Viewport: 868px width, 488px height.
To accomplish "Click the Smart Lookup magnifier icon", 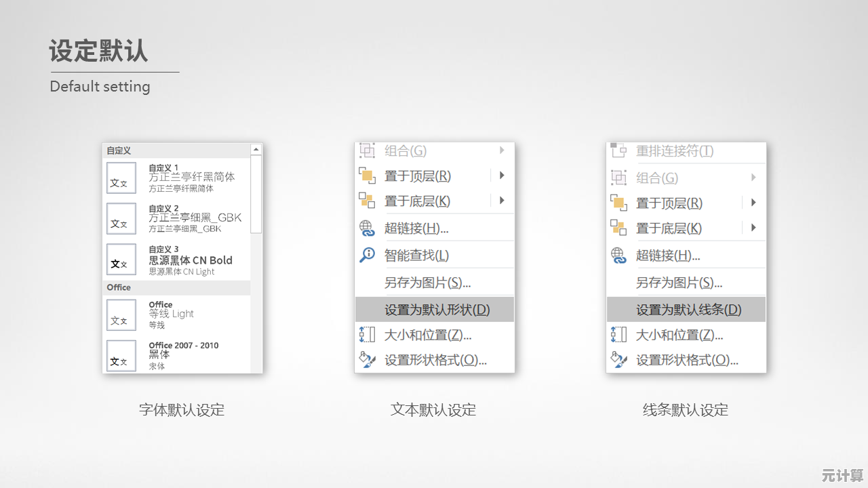I will (367, 255).
